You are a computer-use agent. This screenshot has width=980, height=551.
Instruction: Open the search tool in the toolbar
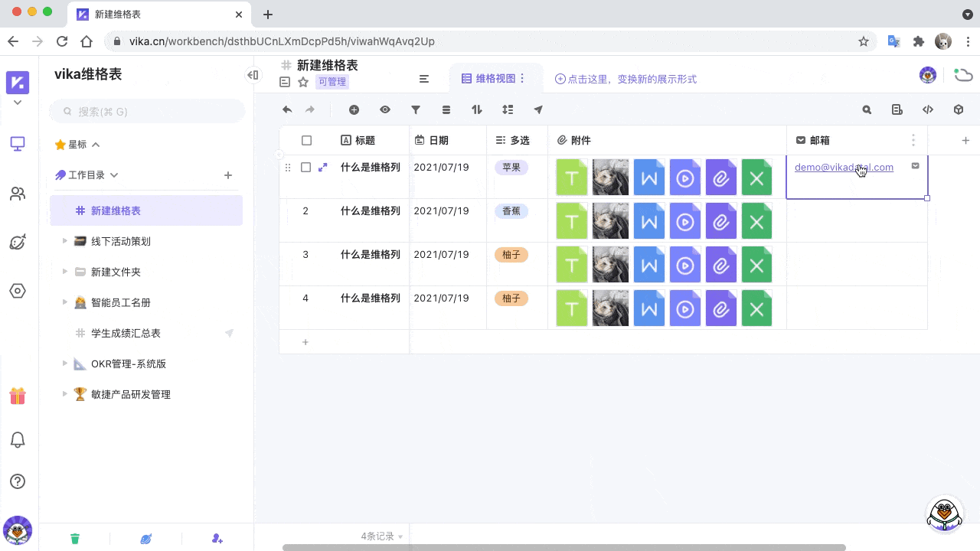pos(866,109)
